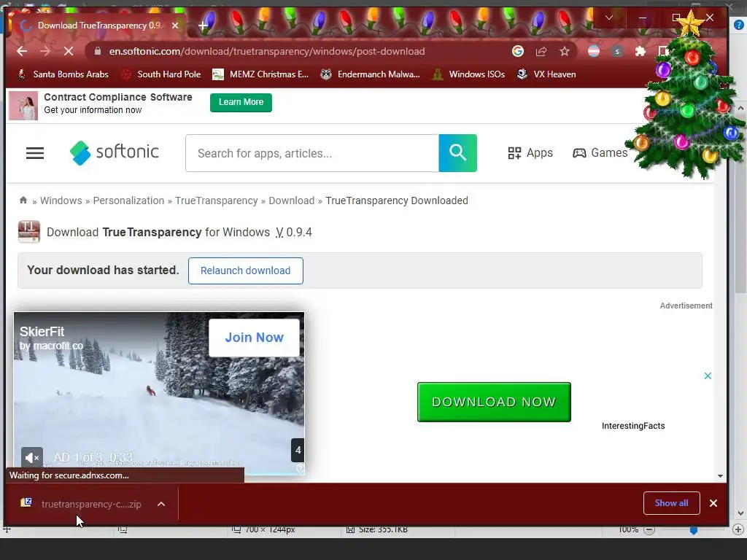The image size is (747, 560).
Task: Open South Hard Pole bookmark
Action: click(161, 74)
